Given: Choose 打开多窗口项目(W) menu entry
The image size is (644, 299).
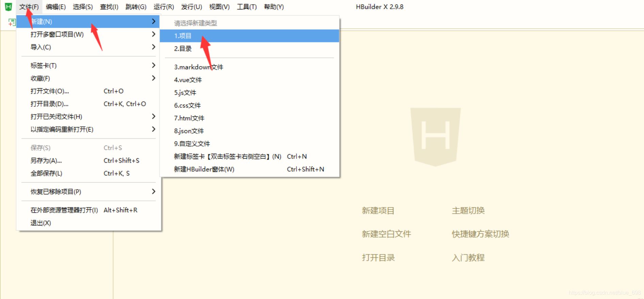Looking at the screenshot, I should (x=88, y=34).
